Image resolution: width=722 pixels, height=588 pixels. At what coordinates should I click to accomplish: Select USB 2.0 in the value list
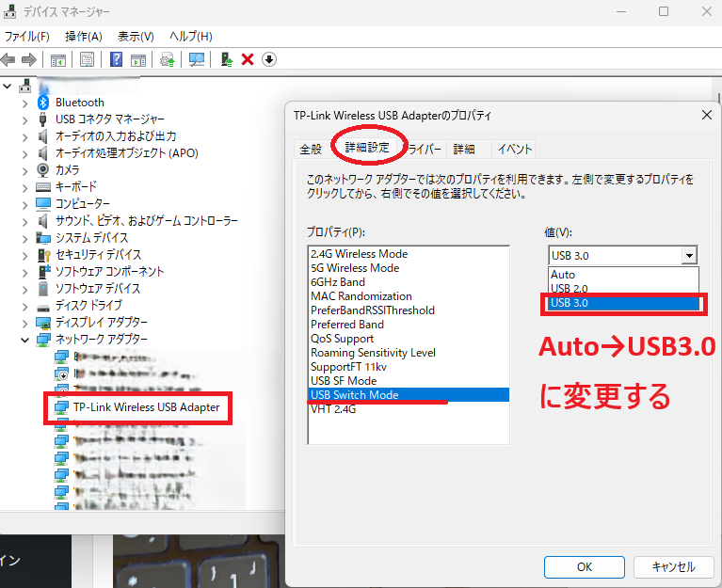coord(623,289)
